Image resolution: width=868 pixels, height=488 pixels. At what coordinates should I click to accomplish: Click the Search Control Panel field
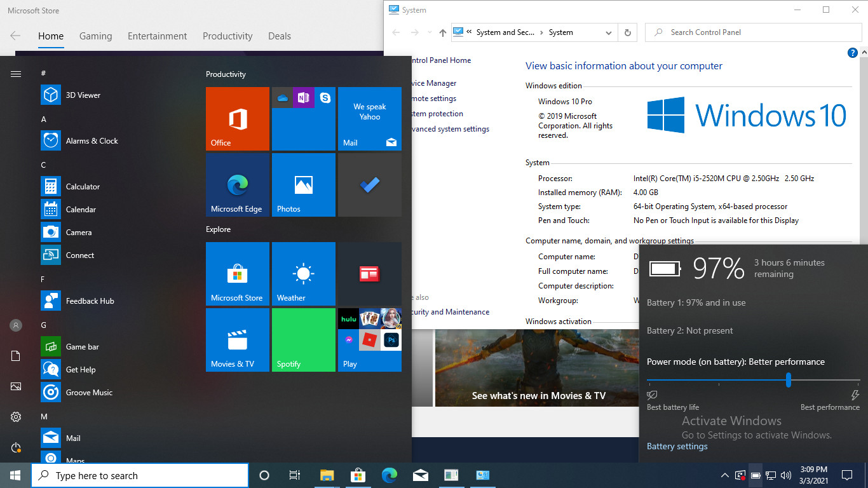click(753, 32)
